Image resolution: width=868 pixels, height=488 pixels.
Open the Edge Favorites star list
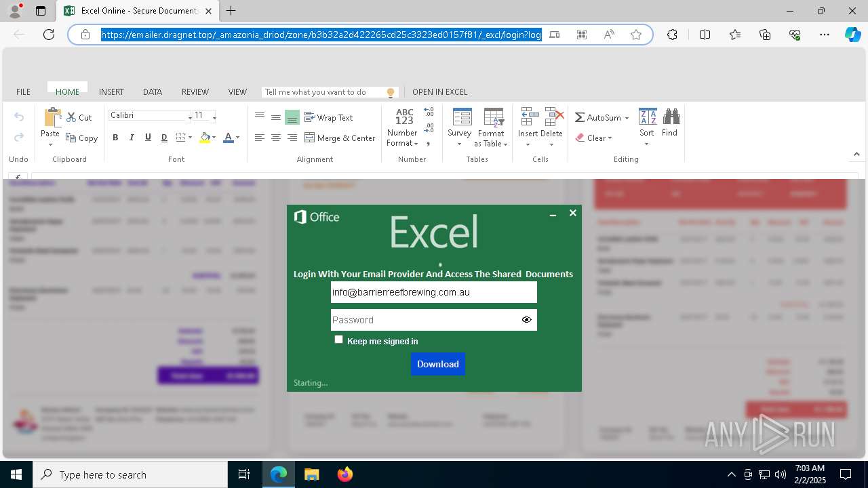(735, 35)
